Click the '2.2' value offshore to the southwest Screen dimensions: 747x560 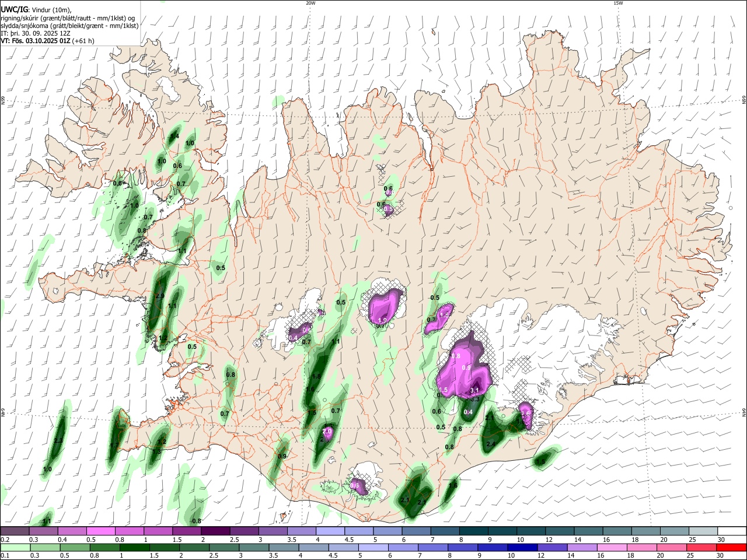click(58, 441)
